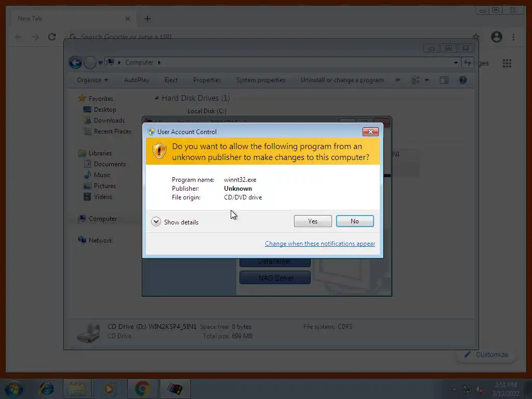Open Organize menu in Explorer
The height and width of the screenshot is (399, 532).
click(x=92, y=80)
